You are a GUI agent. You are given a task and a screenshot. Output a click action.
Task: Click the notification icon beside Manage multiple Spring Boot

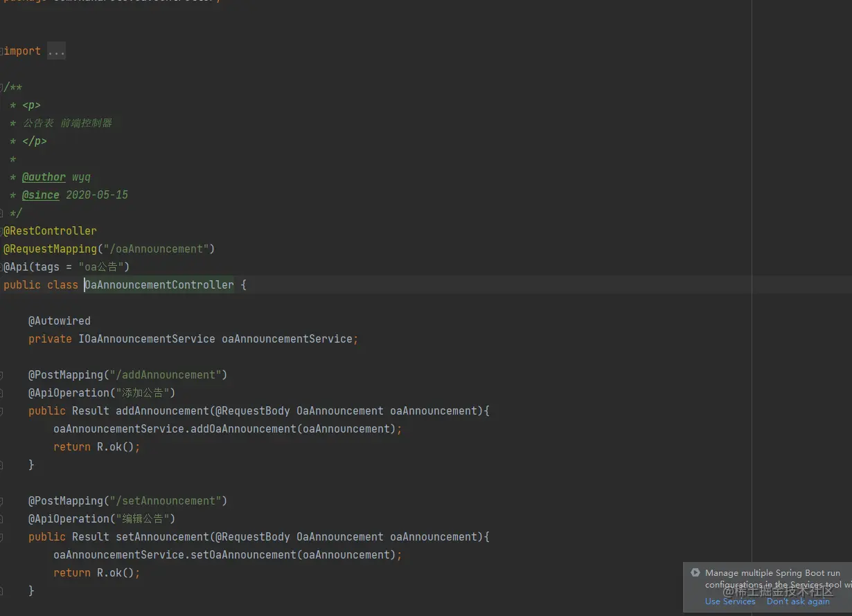(x=695, y=572)
